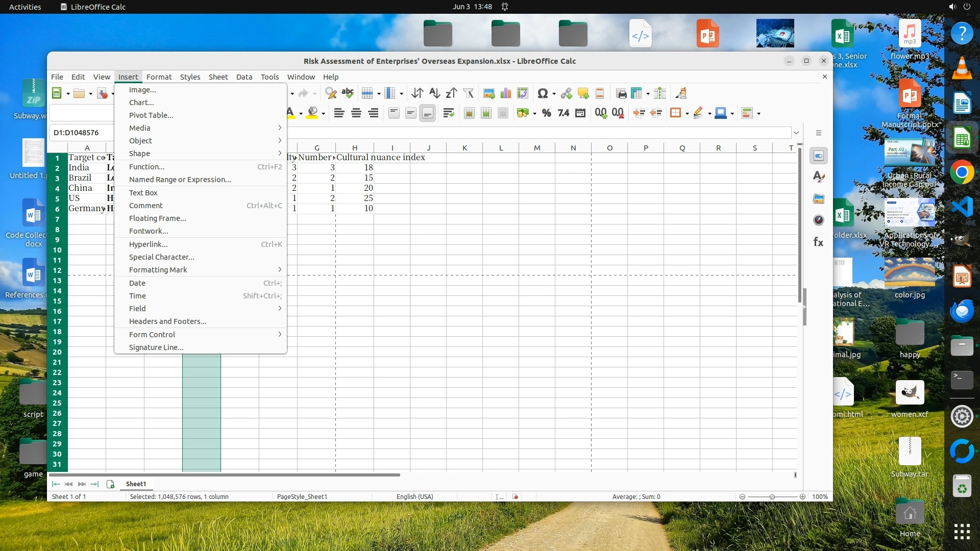The image size is (980, 551).
Task: Toggle Center Horizontally alignment
Action: click(356, 113)
